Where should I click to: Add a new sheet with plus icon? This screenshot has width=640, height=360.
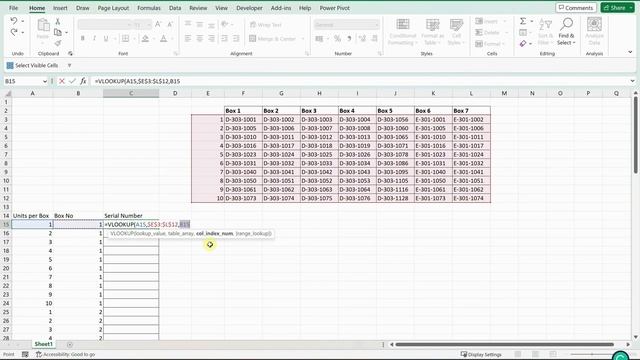[70, 344]
